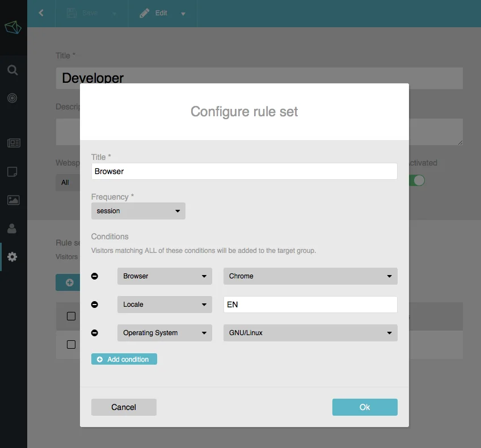
Task: Open the settings gear in the sidebar
Action: (x=12, y=257)
